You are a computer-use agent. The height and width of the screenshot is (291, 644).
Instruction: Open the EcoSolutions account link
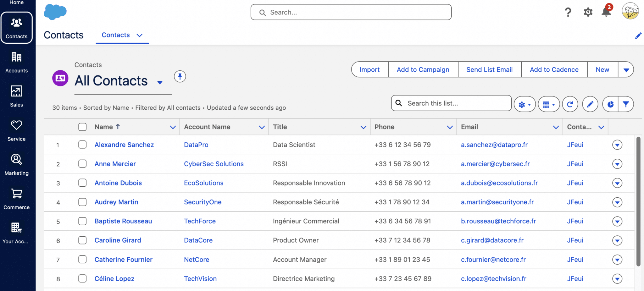pos(203,183)
